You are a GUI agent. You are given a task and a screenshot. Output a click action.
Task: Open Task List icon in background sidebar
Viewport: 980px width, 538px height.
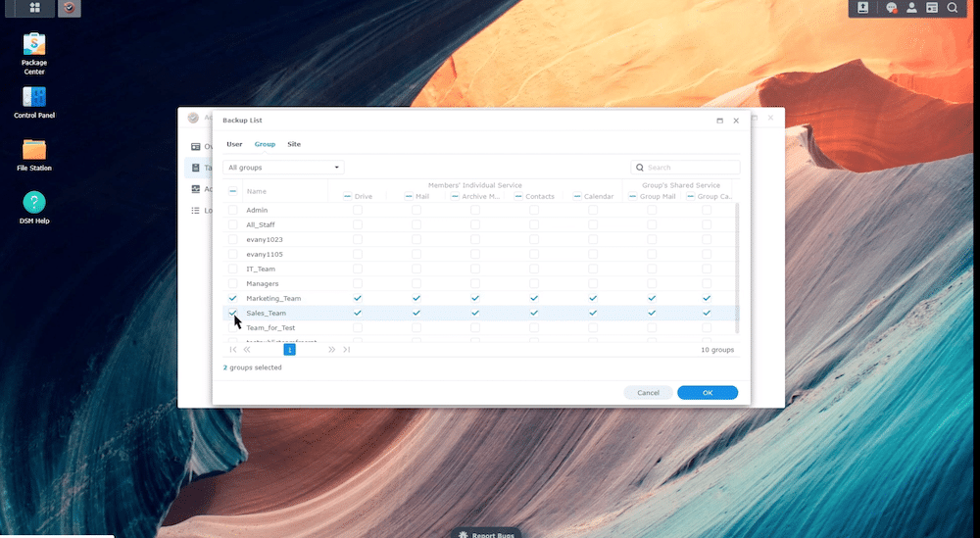196,168
